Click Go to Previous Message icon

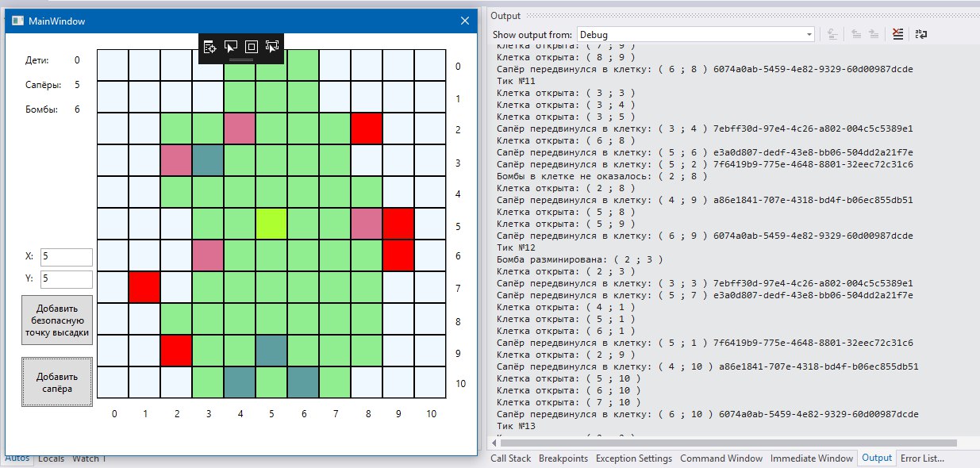(856, 34)
